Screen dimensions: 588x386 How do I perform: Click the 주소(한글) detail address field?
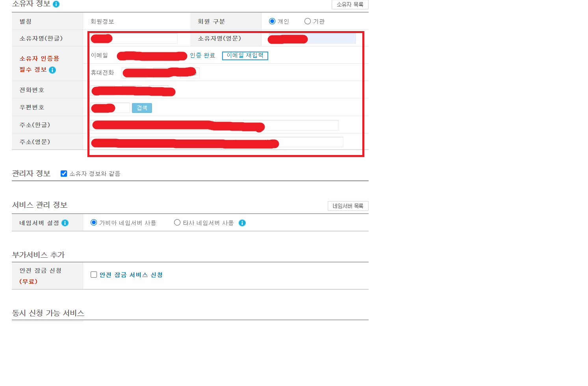[x=277, y=125]
